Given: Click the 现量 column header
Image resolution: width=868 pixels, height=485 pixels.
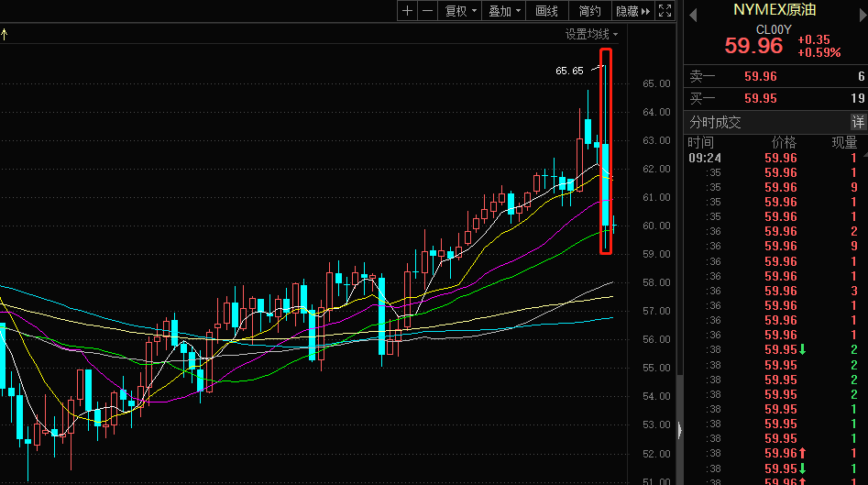Looking at the screenshot, I should pos(844,143).
